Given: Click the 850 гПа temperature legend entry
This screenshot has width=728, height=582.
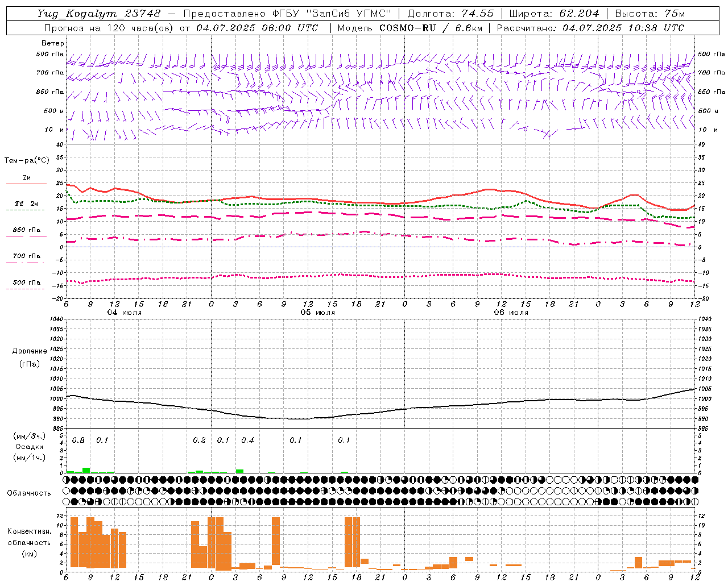Looking at the screenshot, I should pyautogui.click(x=26, y=232).
